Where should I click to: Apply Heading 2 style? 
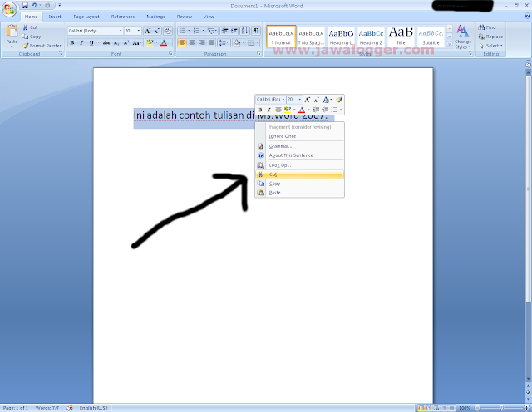[371, 37]
